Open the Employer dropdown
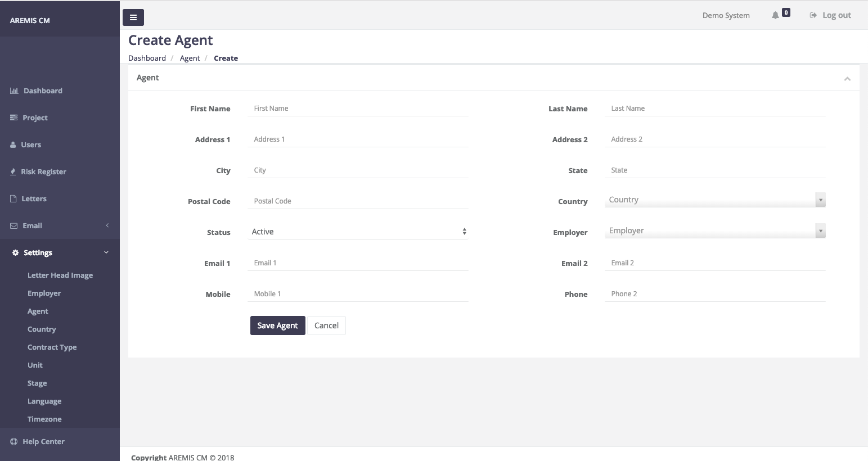This screenshot has height=461, width=868. click(714, 231)
